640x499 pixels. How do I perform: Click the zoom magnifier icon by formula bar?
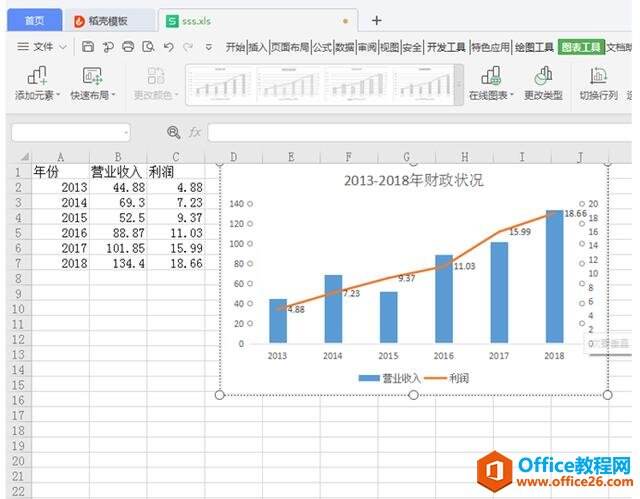tap(173, 132)
